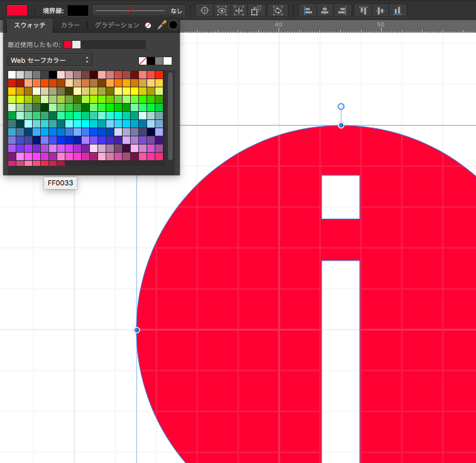Click the rotation handle above the circle
This screenshot has width=476, height=463.
(x=341, y=106)
